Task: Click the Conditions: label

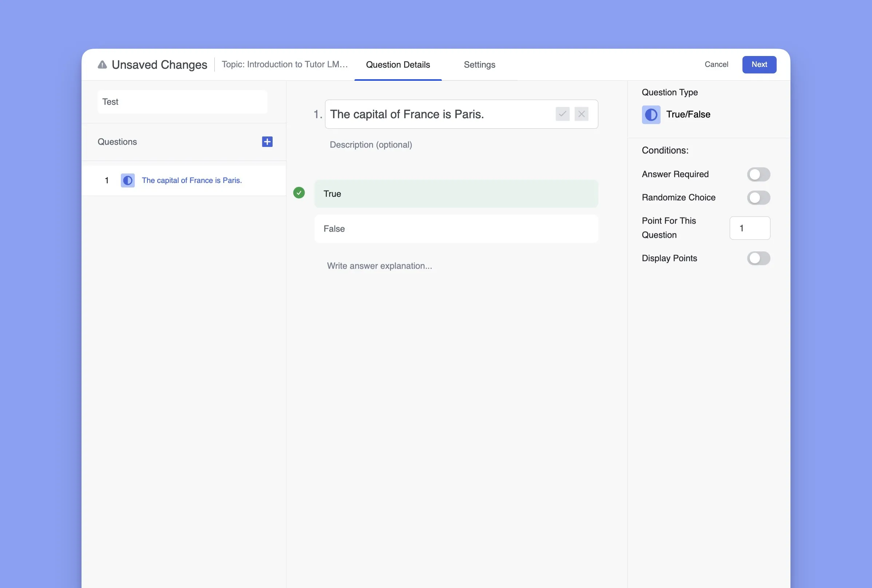Action: [665, 151]
